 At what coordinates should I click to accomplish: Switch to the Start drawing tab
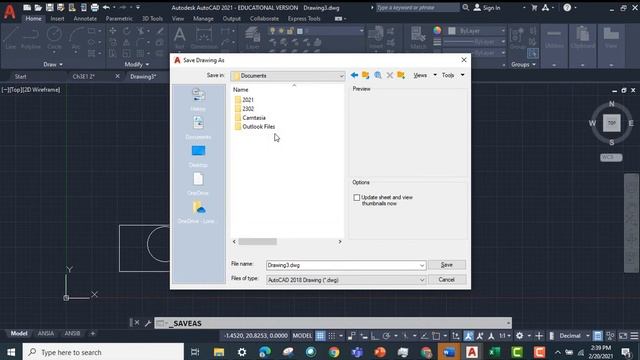click(x=20, y=76)
